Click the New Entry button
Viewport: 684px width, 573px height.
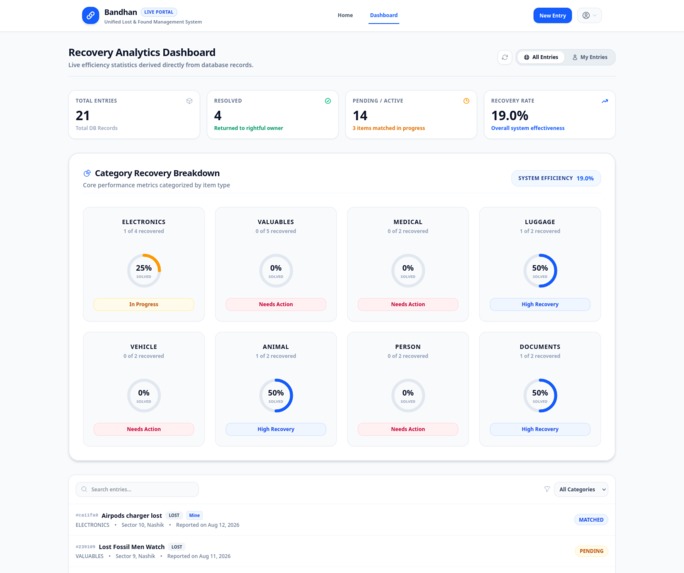point(552,15)
